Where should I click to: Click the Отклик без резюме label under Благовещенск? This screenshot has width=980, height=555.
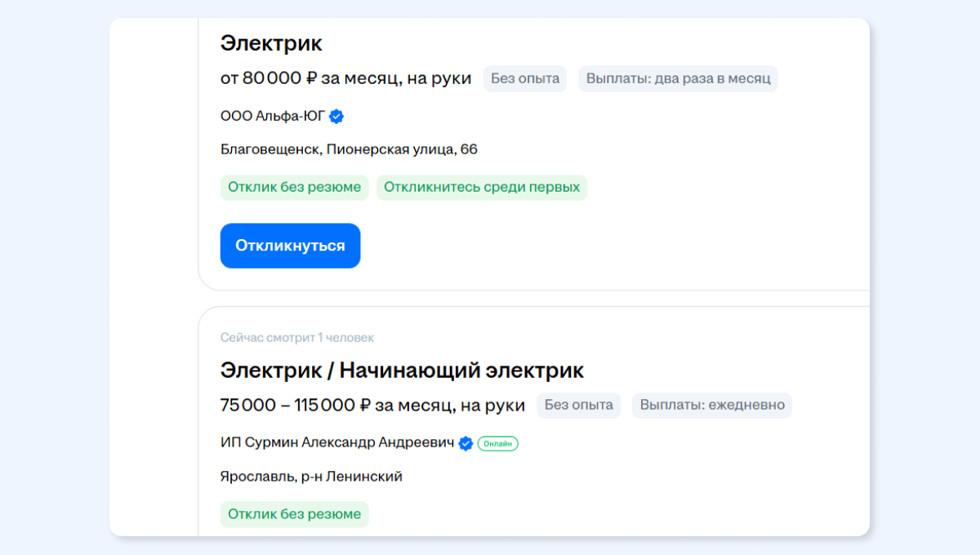tap(294, 187)
